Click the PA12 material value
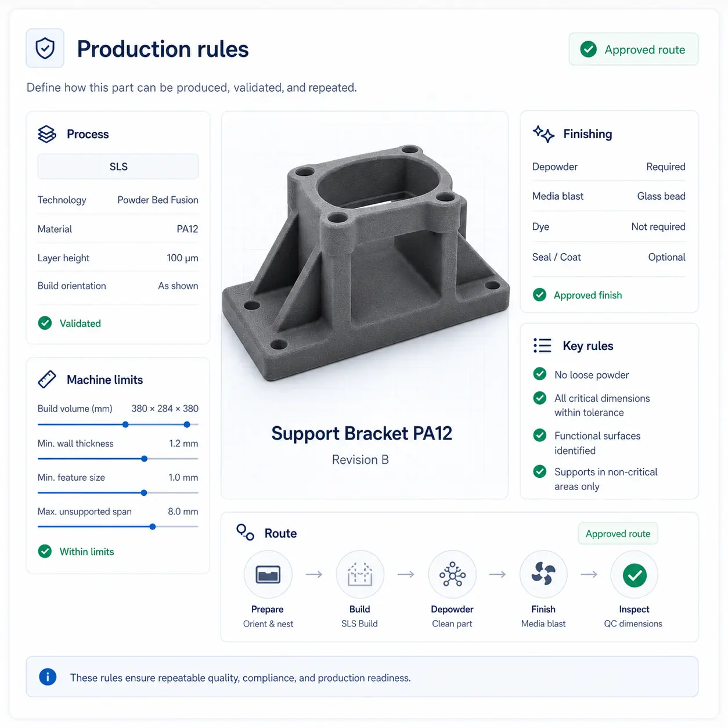 click(188, 229)
